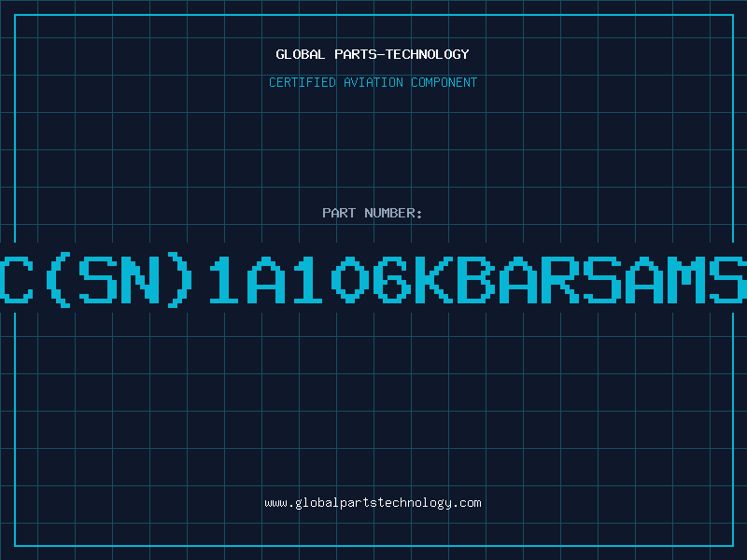Click the PART NUMBER: label
Image resolution: width=747 pixels, height=560 pixels.
pyautogui.click(x=372, y=213)
